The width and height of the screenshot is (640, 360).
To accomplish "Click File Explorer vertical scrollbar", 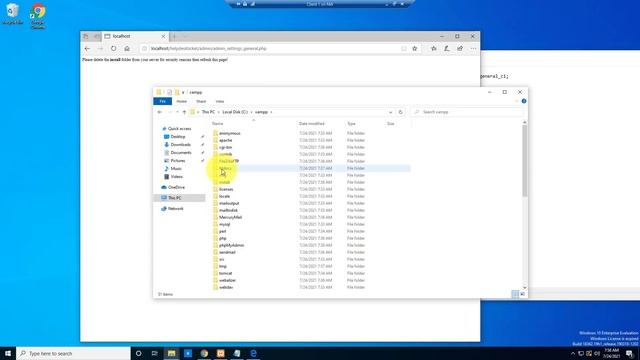I will click(524, 161).
